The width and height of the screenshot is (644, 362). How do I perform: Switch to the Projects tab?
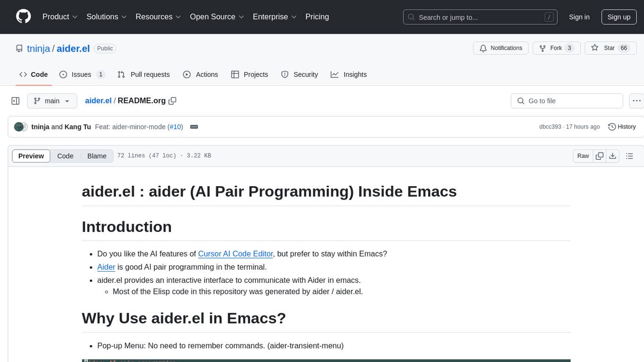[250, 74]
